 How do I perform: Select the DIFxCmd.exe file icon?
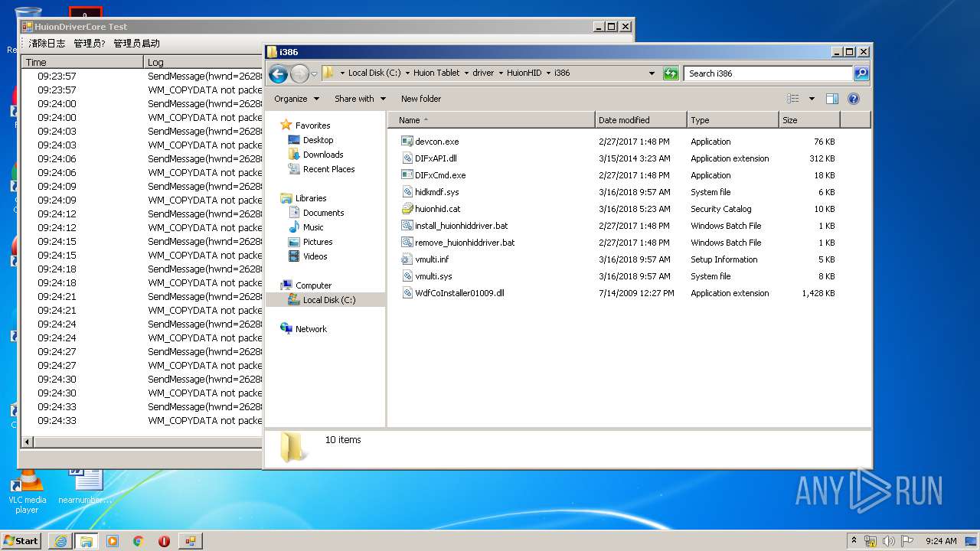(407, 175)
